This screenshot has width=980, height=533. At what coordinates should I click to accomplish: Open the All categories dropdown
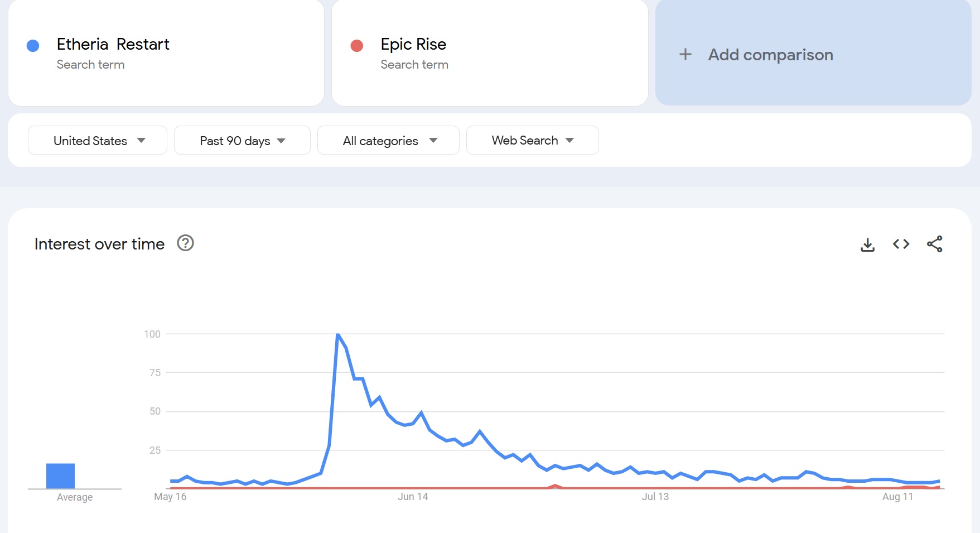388,141
